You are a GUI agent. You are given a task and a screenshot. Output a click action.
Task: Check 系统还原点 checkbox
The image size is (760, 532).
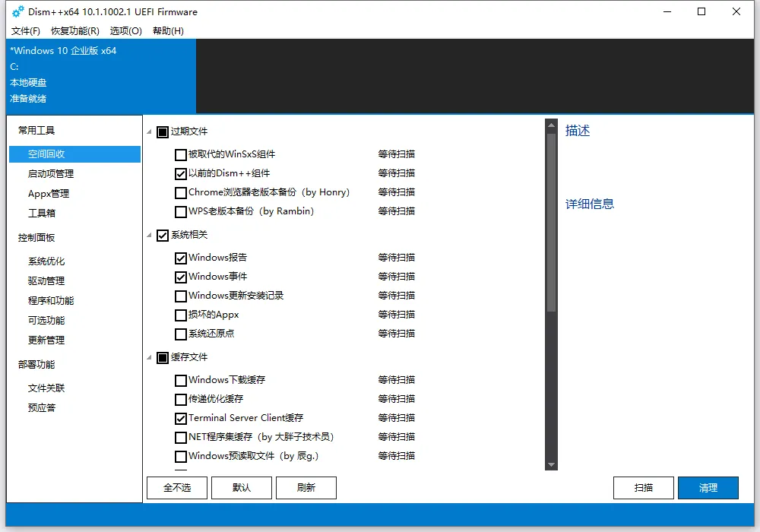pyautogui.click(x=180, y=334)
